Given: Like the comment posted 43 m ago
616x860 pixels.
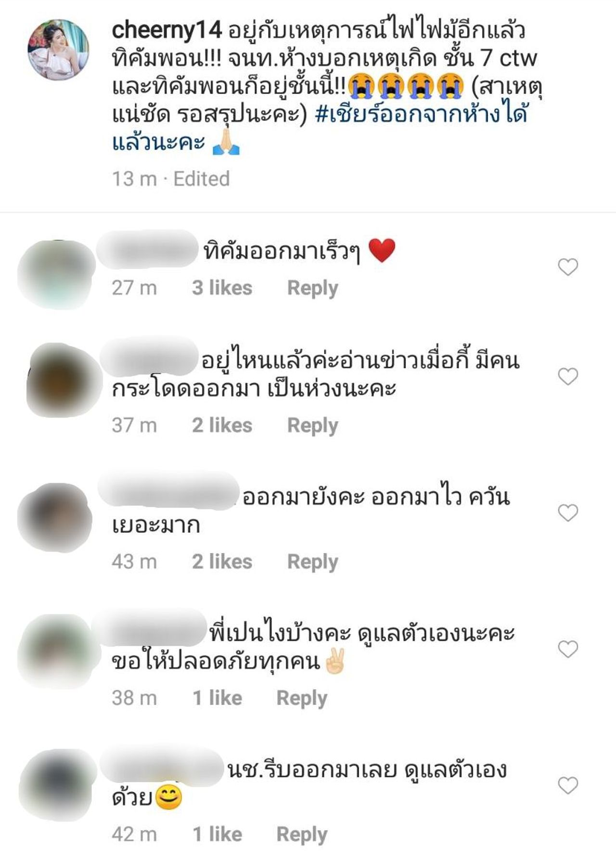Looking at the screenshot, I should 568,513.
